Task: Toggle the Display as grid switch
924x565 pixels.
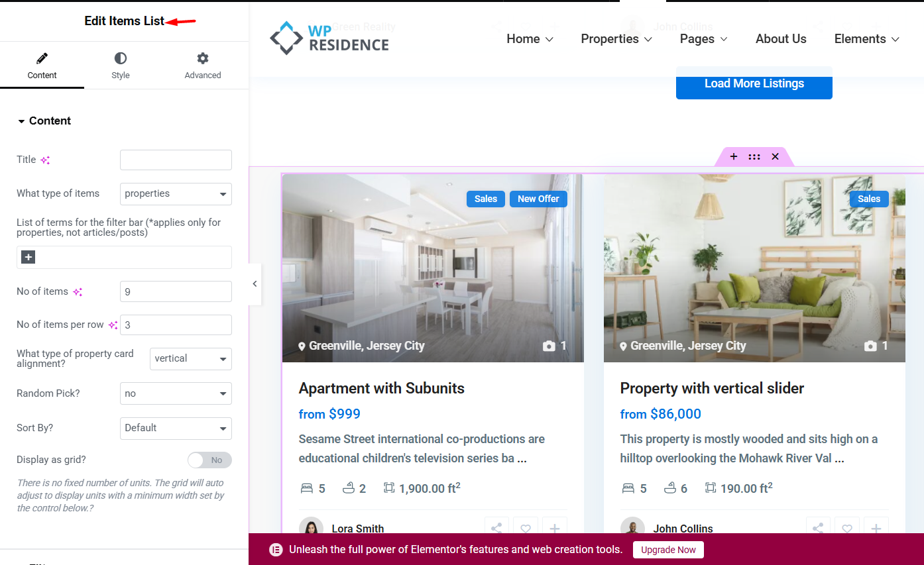Action: coord(209,460)
